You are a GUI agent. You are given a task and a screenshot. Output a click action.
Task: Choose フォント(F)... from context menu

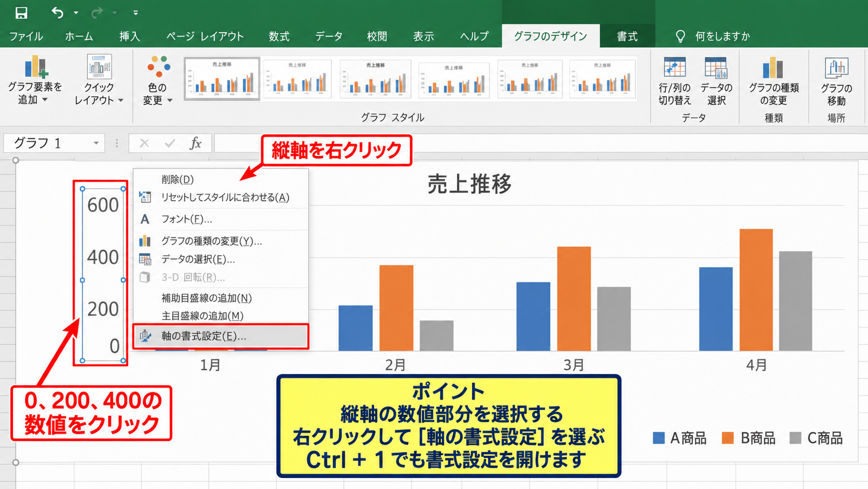click(x=221, y=219)
